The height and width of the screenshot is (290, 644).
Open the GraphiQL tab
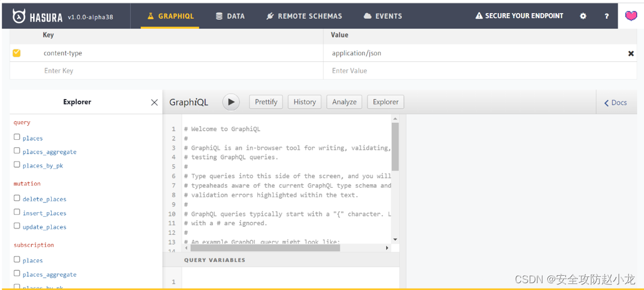170,16
